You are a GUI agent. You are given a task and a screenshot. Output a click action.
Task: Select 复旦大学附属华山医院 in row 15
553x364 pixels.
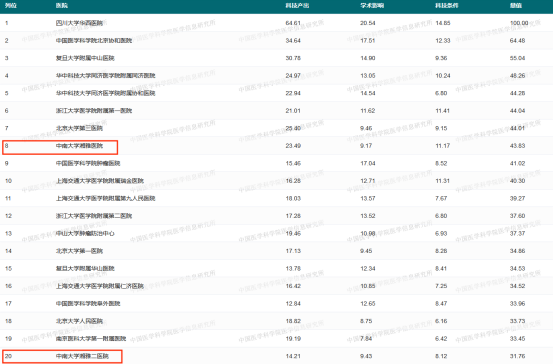(85, 268)
